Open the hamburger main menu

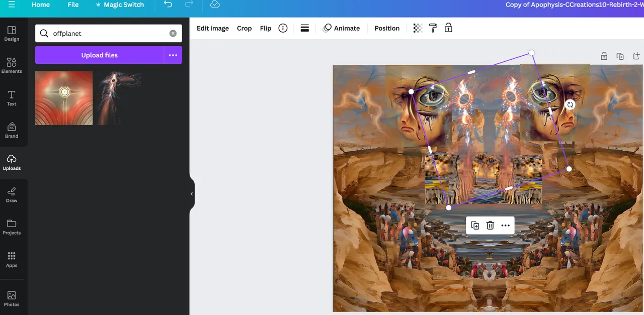pos(12,5)
